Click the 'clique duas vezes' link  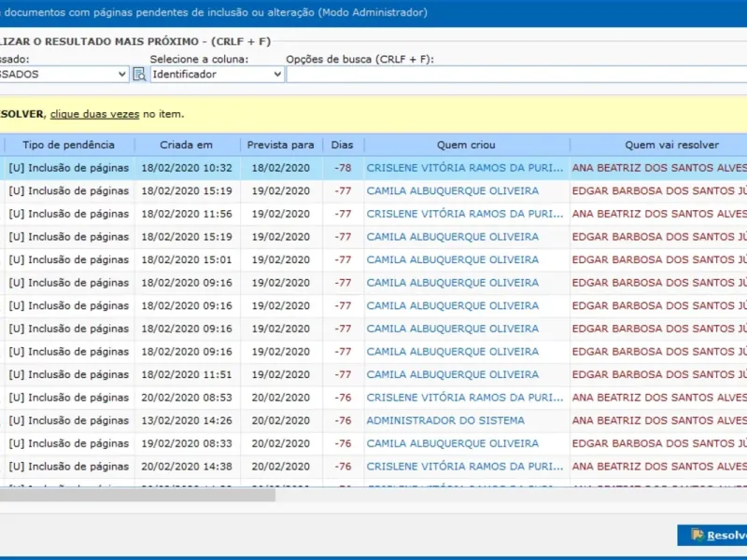click(x=94, y=114)
